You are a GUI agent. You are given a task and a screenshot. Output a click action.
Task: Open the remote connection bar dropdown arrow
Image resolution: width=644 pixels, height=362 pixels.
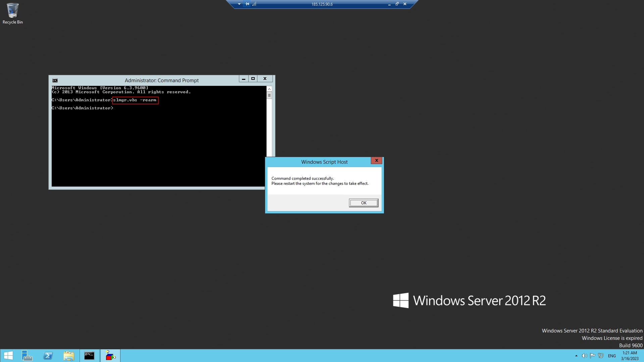click(239, 4)
